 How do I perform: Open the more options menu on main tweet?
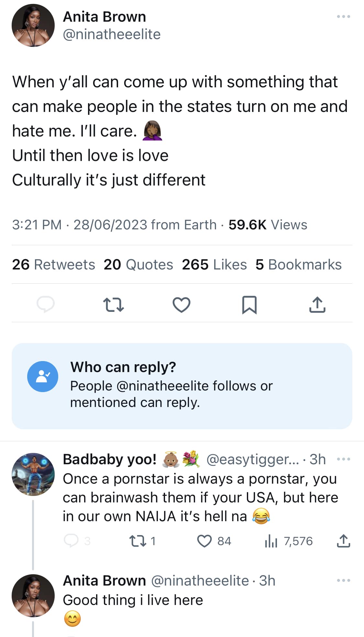click(x=343, y=16)
